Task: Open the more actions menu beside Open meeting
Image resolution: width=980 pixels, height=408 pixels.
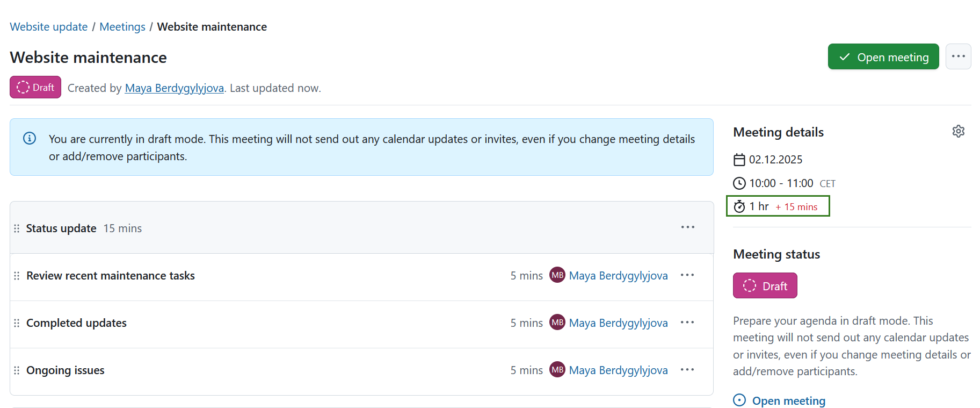Action: click(x=958, y=56)
